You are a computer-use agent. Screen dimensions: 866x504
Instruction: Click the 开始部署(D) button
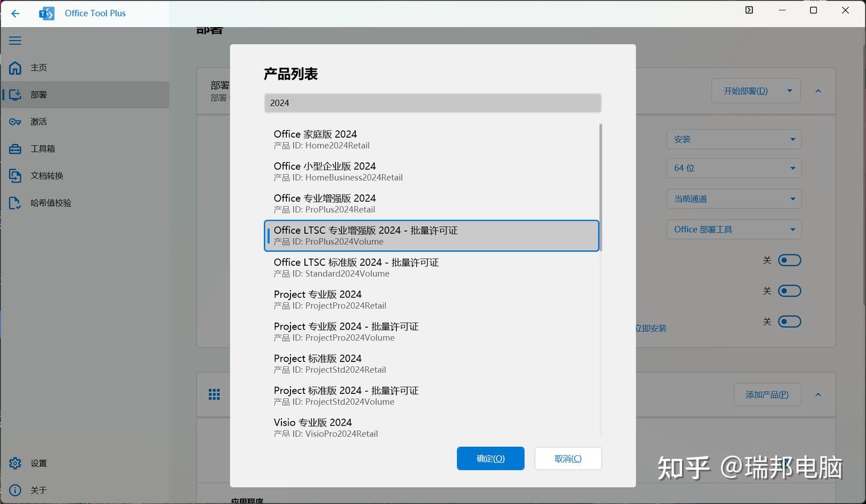pos(746,91)
